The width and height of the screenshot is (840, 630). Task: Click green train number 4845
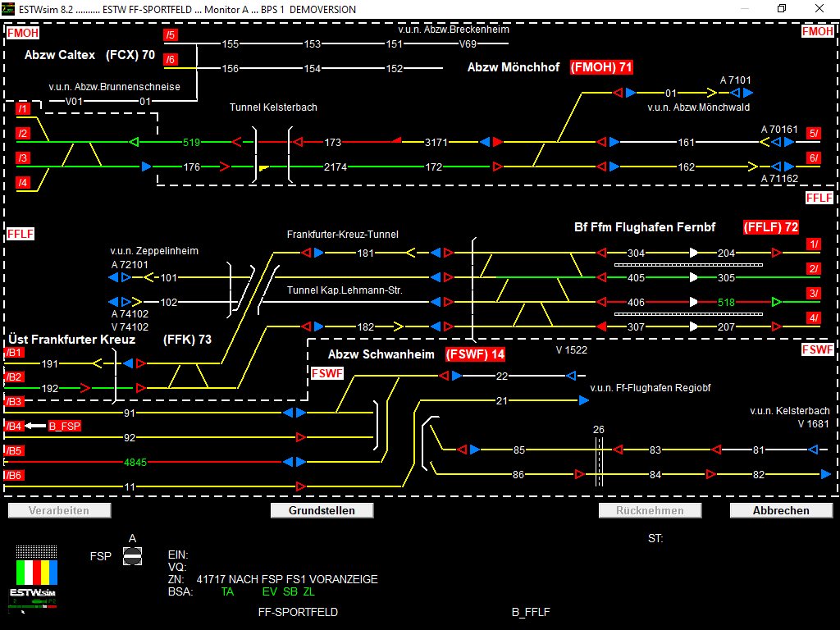[135, 462]
